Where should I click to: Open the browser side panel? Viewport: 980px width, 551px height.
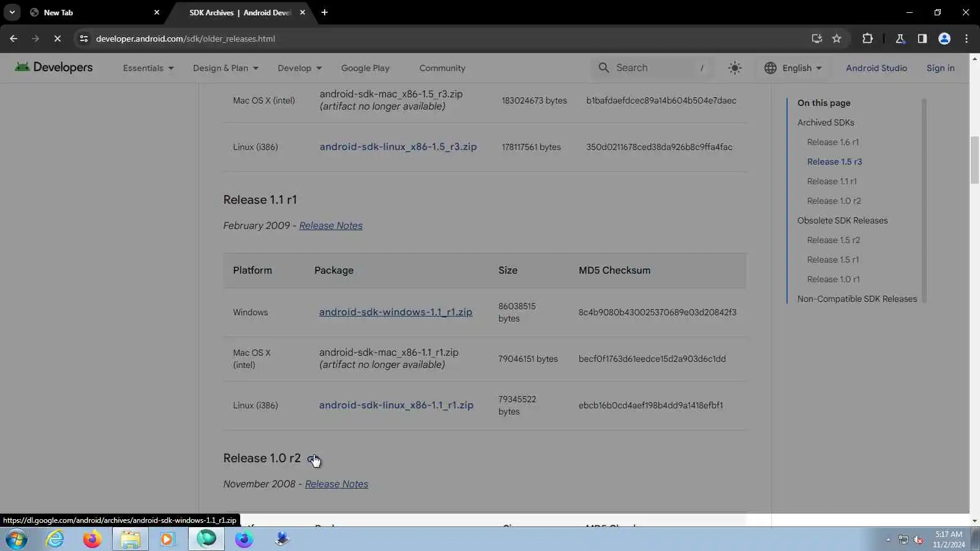point(922,39)
